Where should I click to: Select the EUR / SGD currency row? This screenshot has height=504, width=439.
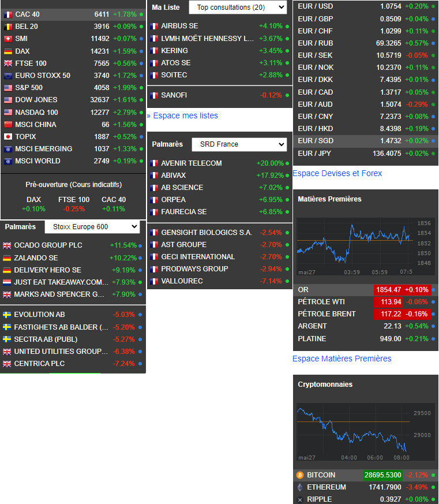point(366,141)
